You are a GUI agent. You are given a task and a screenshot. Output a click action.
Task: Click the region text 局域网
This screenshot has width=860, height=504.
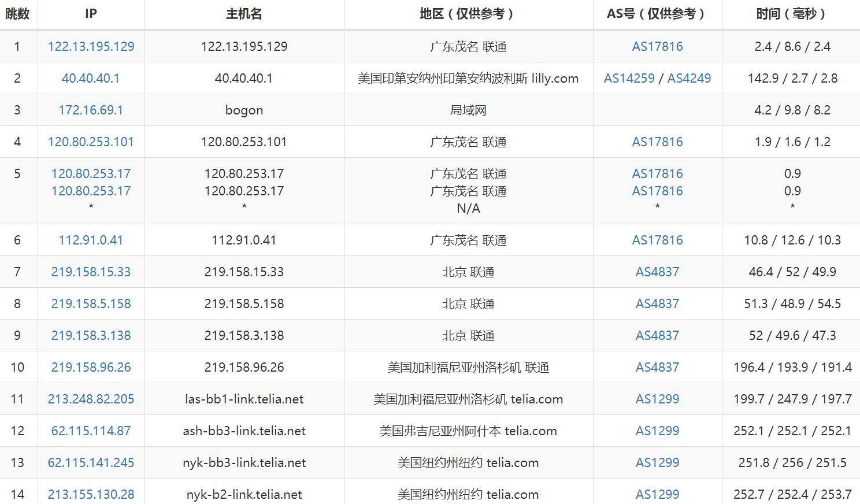[468, 110]
